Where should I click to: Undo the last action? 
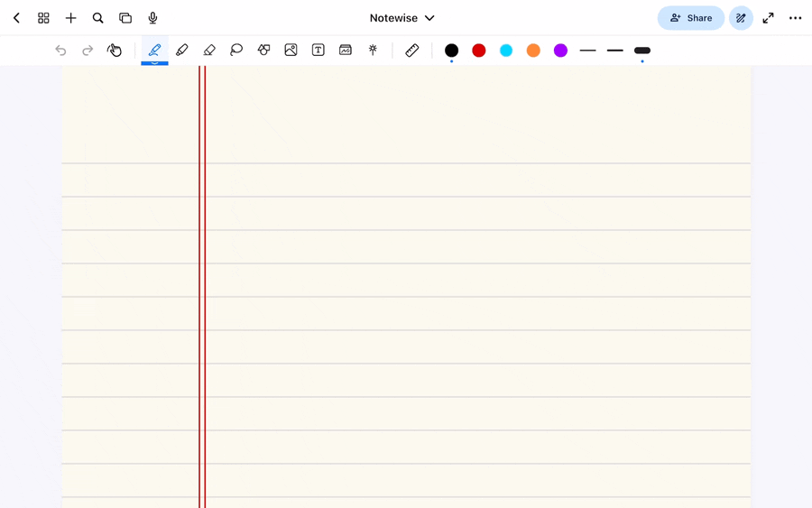60,51
